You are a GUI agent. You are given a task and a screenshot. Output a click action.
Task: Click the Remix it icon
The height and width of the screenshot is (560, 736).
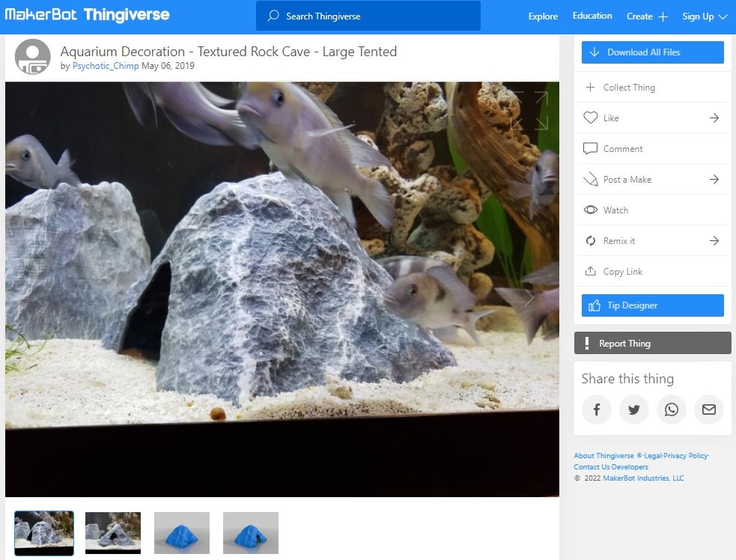591,240
